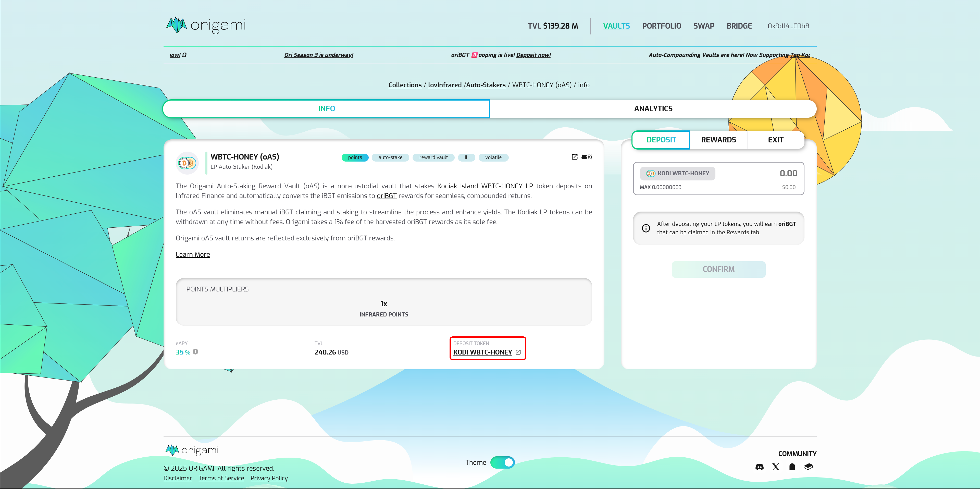This screenshot has width=980, height=489.
Task: Open the Learn More link
Action: point(192,255)
